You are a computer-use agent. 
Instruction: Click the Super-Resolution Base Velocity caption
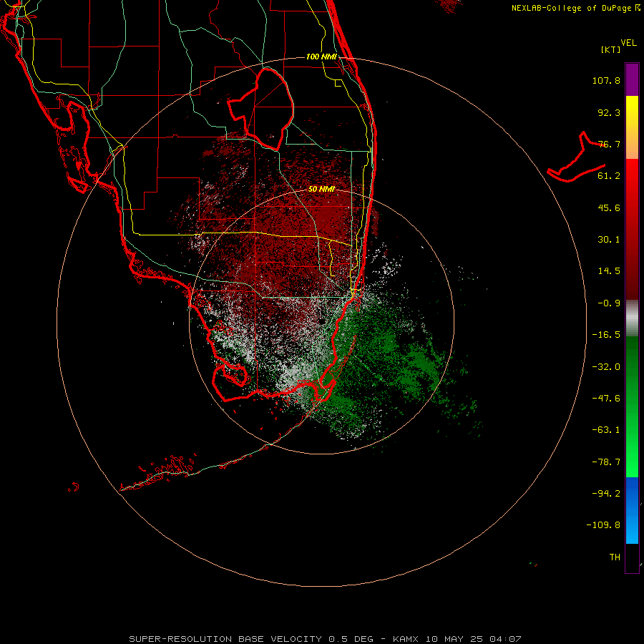326,639
